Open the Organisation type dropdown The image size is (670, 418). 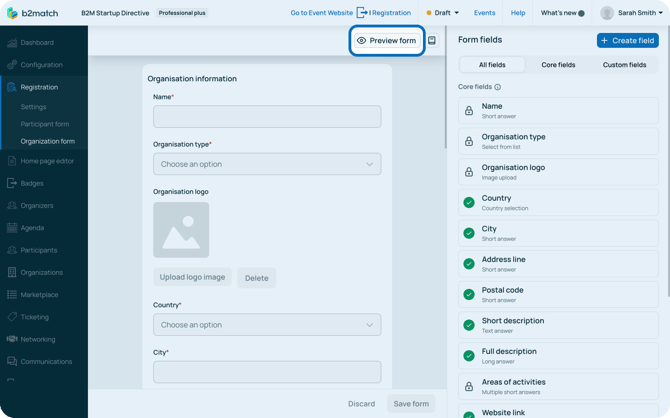coord(267,164)
